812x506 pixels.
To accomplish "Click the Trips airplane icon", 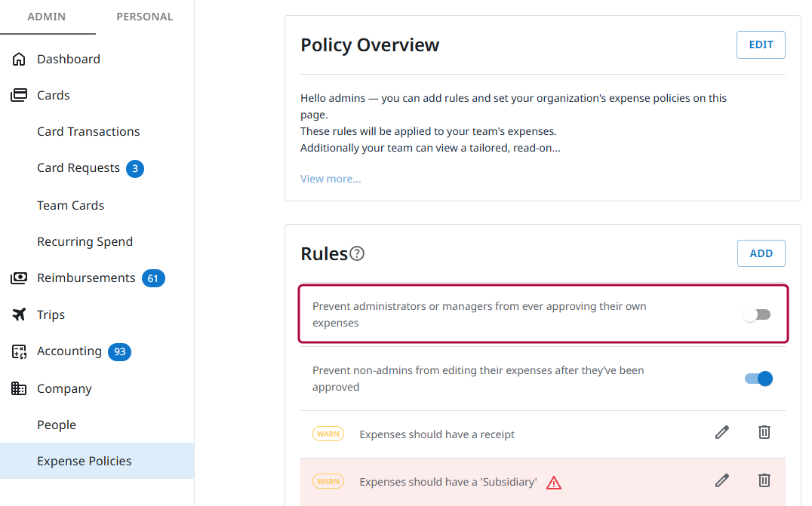I will [x=18, y=314].
